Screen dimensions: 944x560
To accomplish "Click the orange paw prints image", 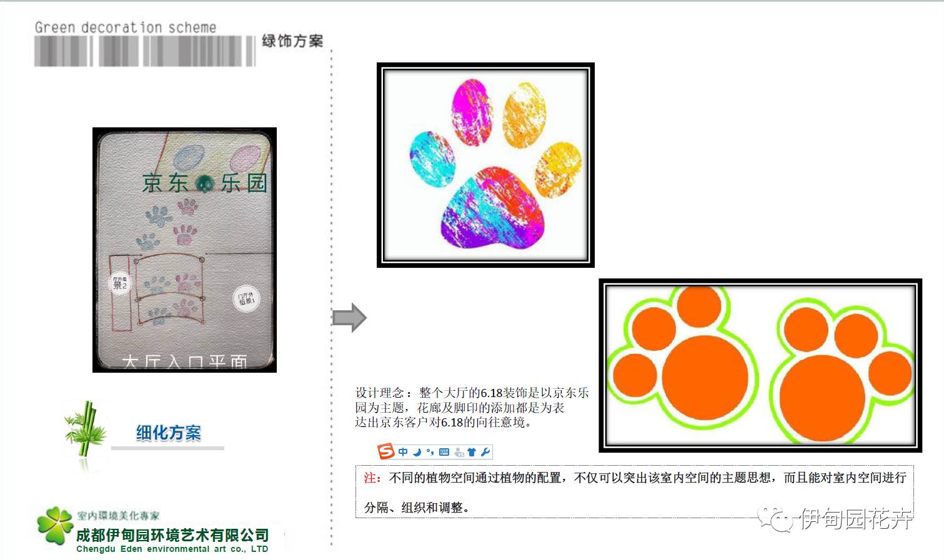I will [x=760, y=365].
